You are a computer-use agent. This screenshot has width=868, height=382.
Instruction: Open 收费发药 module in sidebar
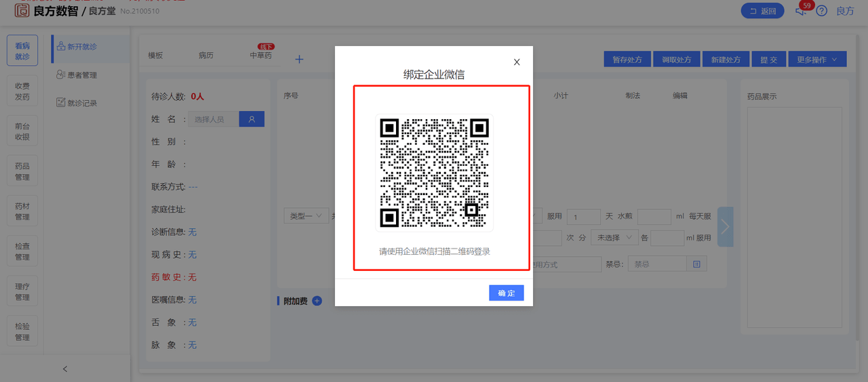[22, 91]
